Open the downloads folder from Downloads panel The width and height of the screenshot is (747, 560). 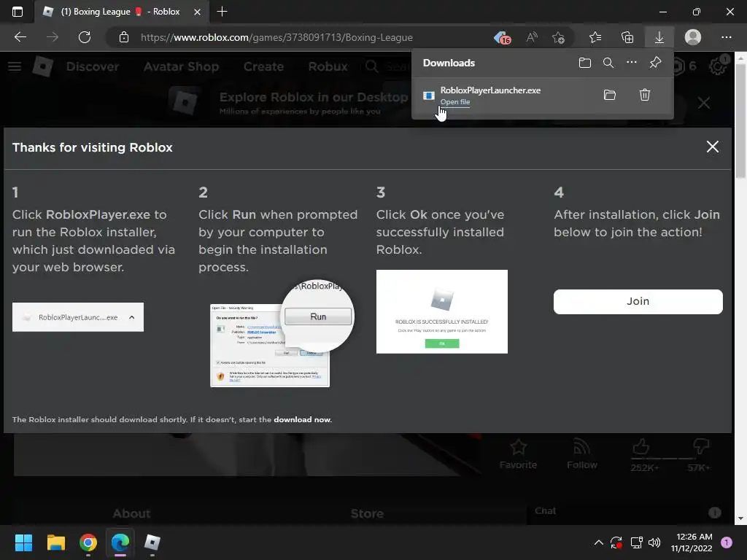pos(585,63)
